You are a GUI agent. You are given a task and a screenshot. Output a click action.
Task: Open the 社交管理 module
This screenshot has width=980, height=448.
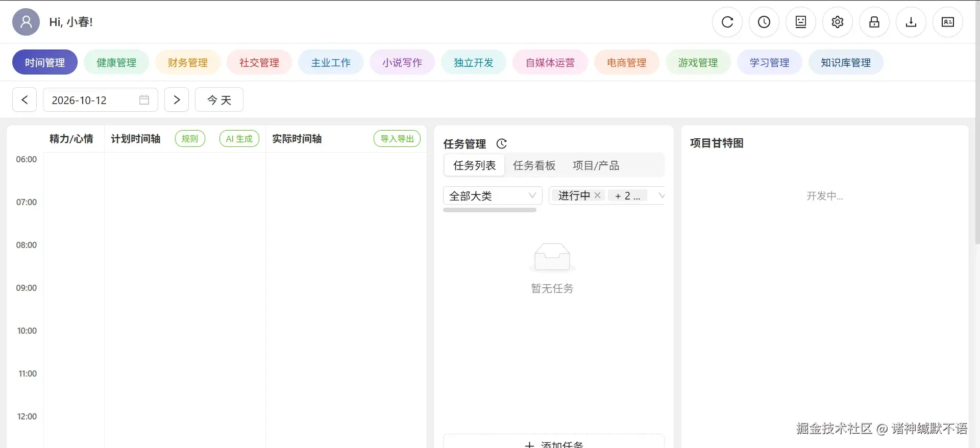click(259, 62)
